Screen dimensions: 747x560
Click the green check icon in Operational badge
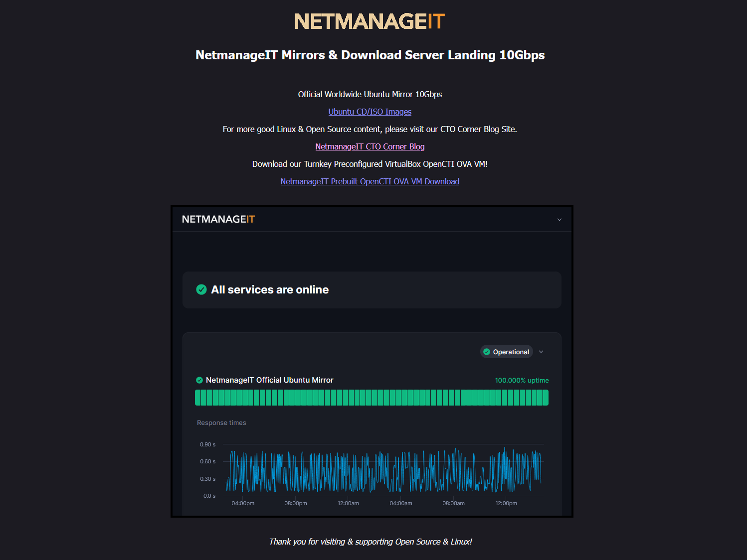click(x=487, y=352)
